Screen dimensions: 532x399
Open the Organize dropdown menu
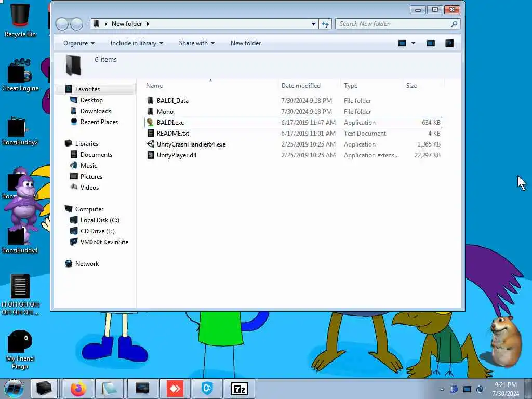pyautogui.click(x=79, y=43)
